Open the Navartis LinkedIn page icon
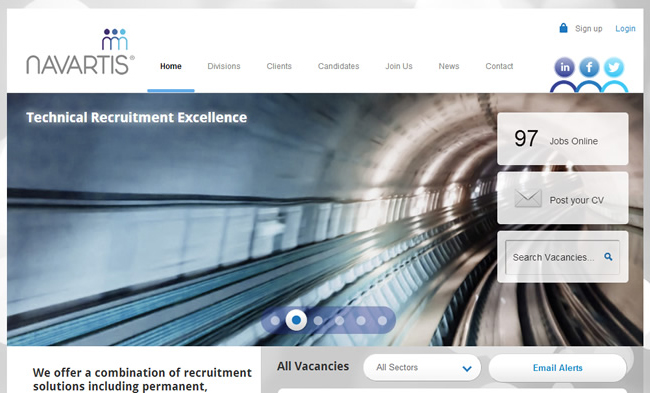This screenshot has width=650, height=393. point(564,68)
